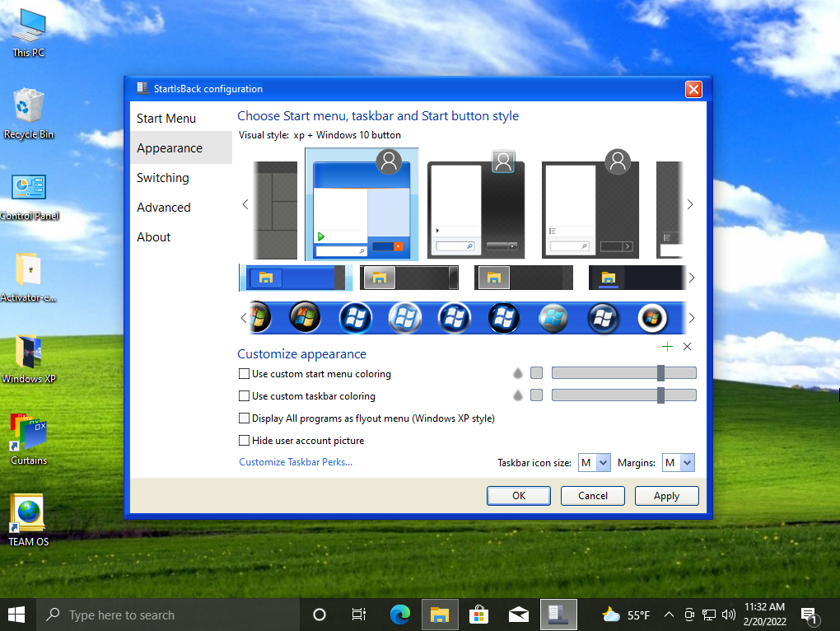The width and height of the screenshot is (840, 631).
Task: Click the Type here to search box
Action: pos(168,615)
